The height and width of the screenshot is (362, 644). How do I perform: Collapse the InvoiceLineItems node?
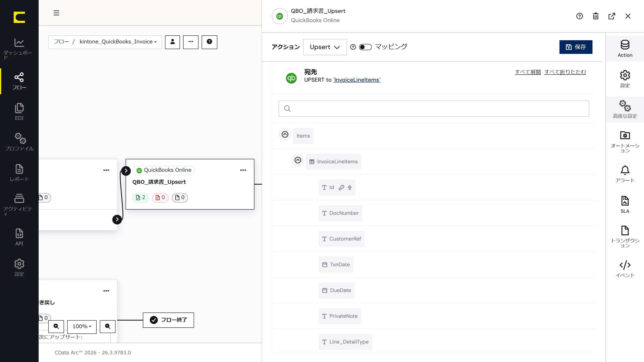point(297,160)
